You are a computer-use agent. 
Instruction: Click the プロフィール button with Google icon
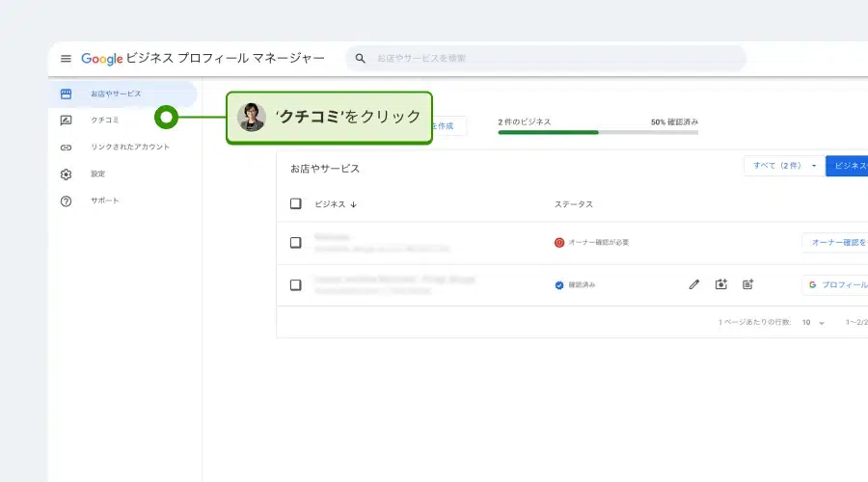[835, 284]
